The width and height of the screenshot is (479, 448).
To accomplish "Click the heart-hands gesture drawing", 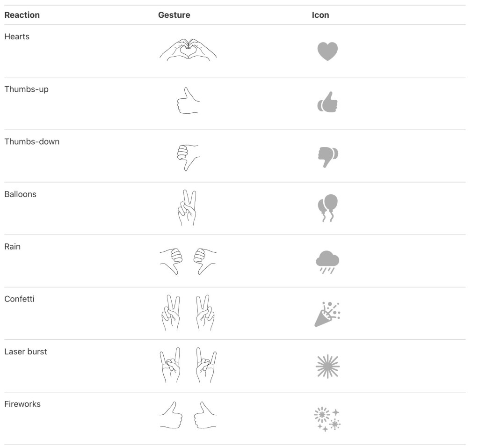I will [x=188, y=51].
